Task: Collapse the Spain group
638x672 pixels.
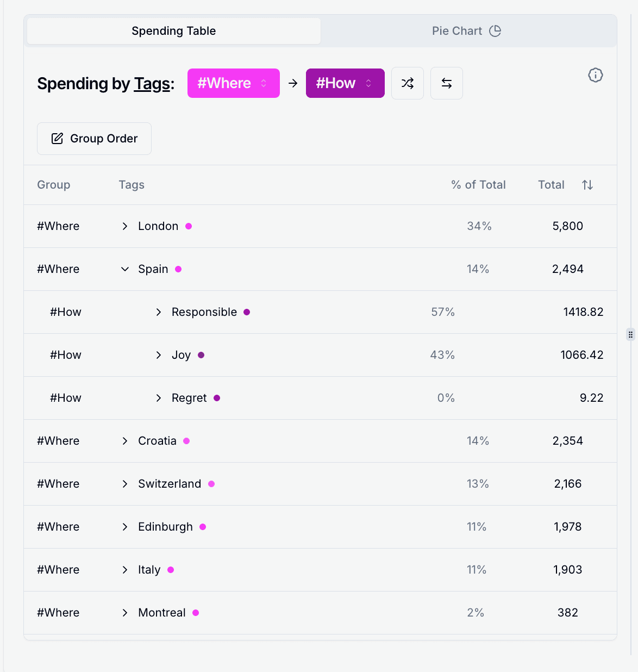Action: [124, 269]
